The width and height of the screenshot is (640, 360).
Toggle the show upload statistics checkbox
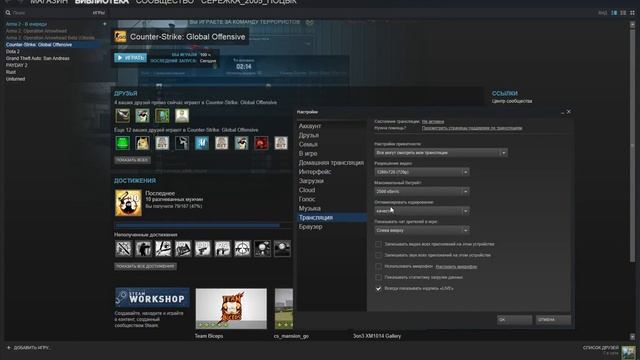[378, 277]
